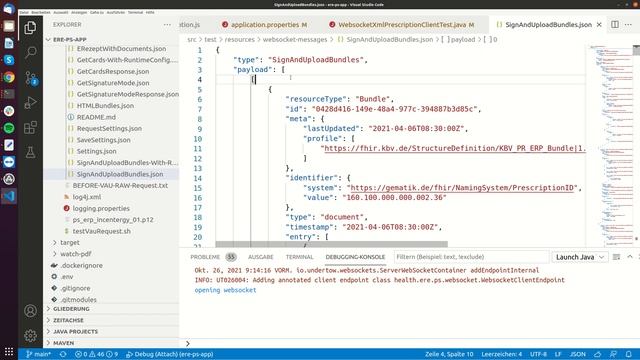Image resolution: width=640 pixels, height=360 pixels.
Task: Open the Run and Debug view
Action: pos(30,102)
